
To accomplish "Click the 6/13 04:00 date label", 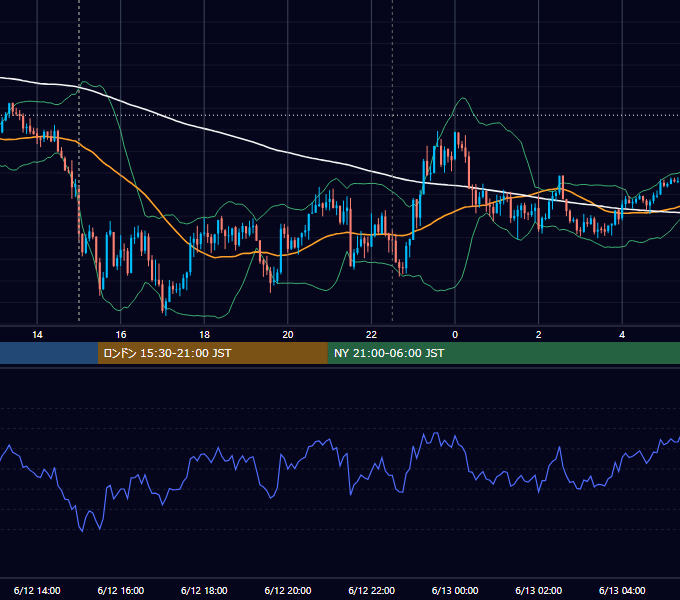I will tap(622, 590).
